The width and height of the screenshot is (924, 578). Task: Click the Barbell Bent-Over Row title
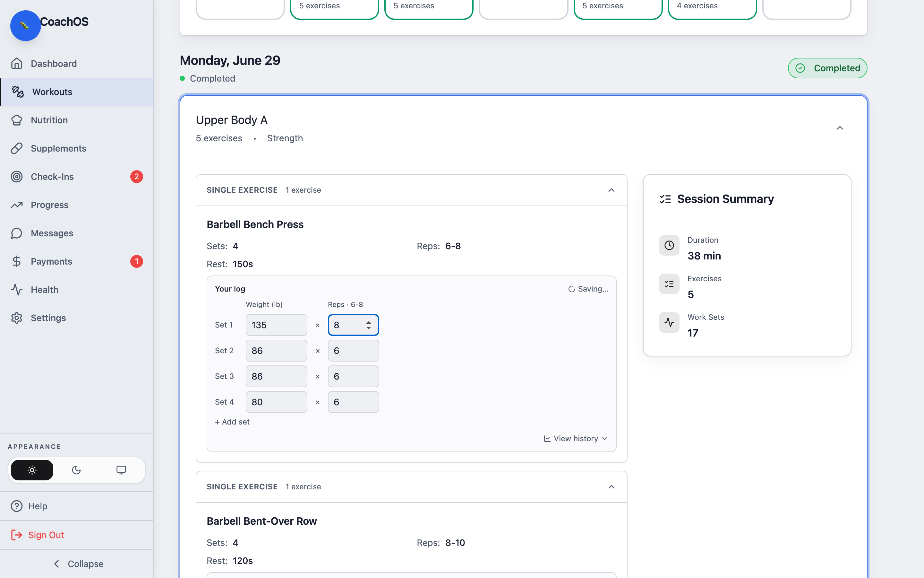point(261,521)
